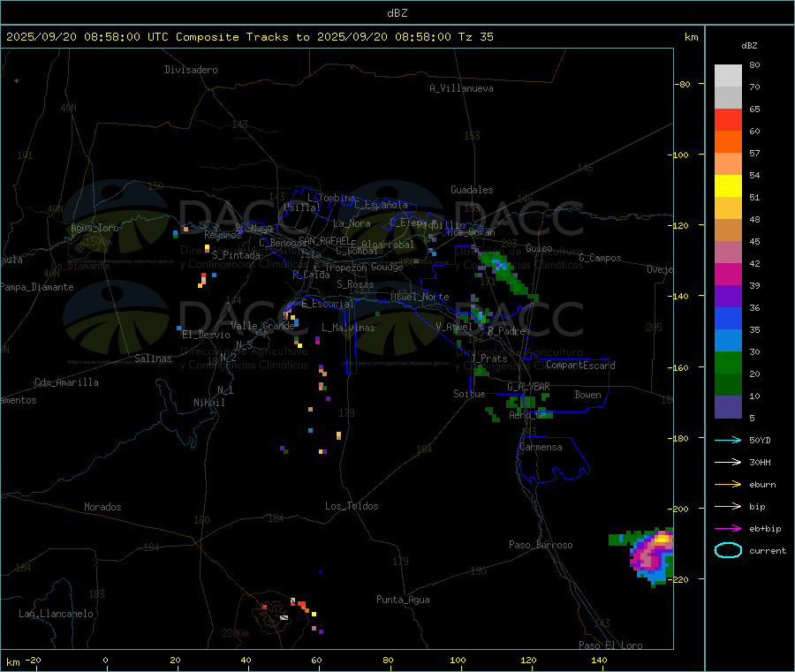
Task: Click the 'Los_Toldos' map label
Action: 352,506
